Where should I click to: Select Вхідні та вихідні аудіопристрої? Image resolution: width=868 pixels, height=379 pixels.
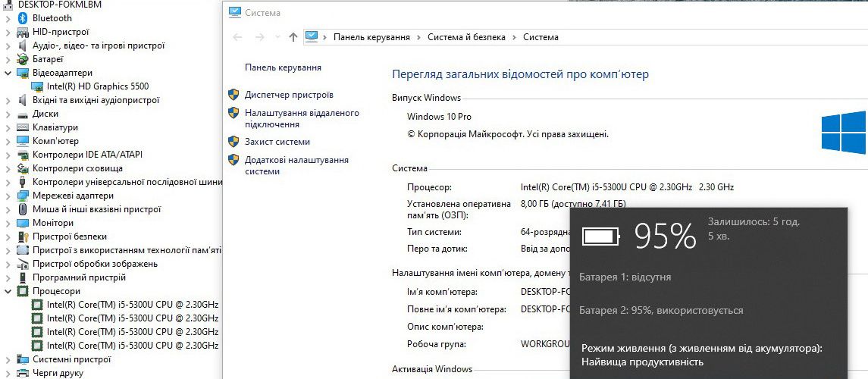(96, 100)
